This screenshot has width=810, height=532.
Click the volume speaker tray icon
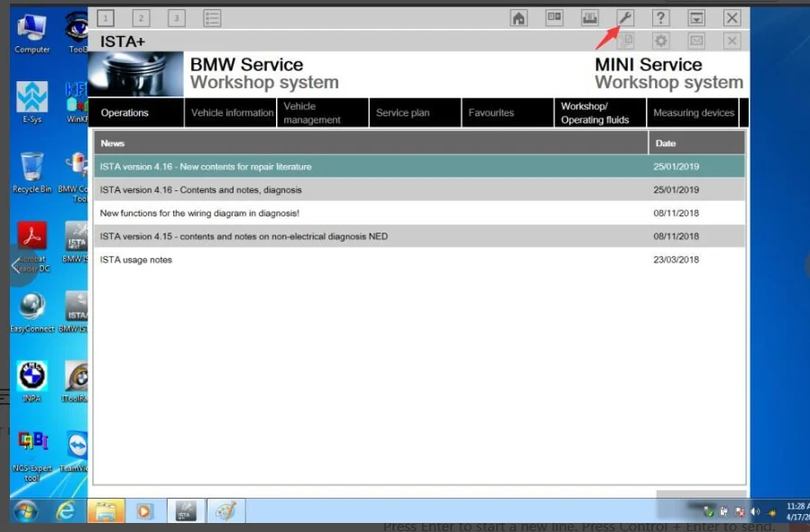[755, 511]
